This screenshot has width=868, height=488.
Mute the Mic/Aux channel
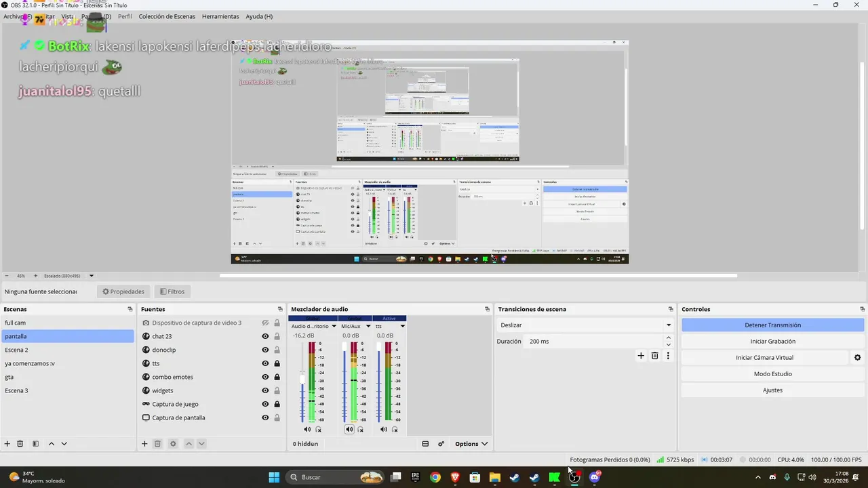pos(349,429)
